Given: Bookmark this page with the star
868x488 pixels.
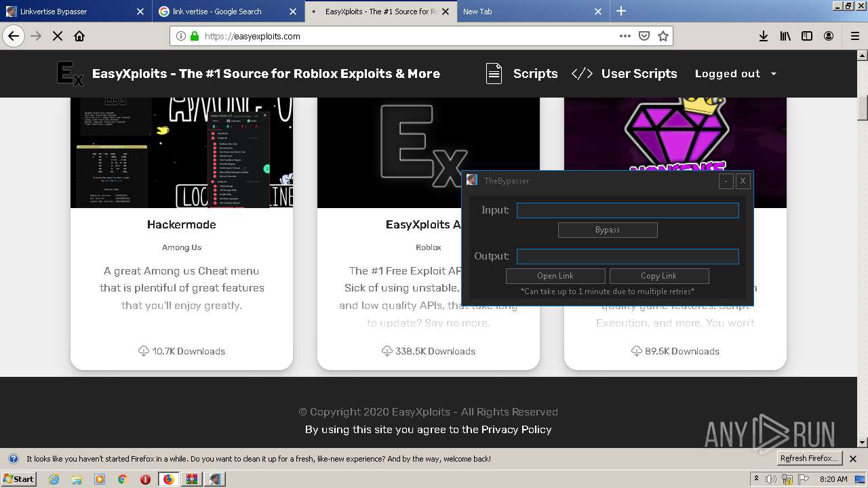Looking at the screenshot, I should (x=663, y=36).
